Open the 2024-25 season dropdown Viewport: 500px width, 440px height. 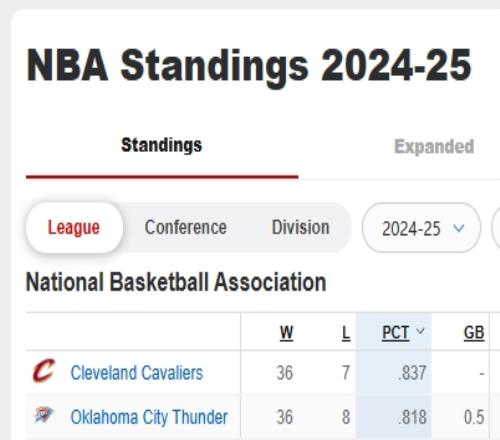[421, 228]
